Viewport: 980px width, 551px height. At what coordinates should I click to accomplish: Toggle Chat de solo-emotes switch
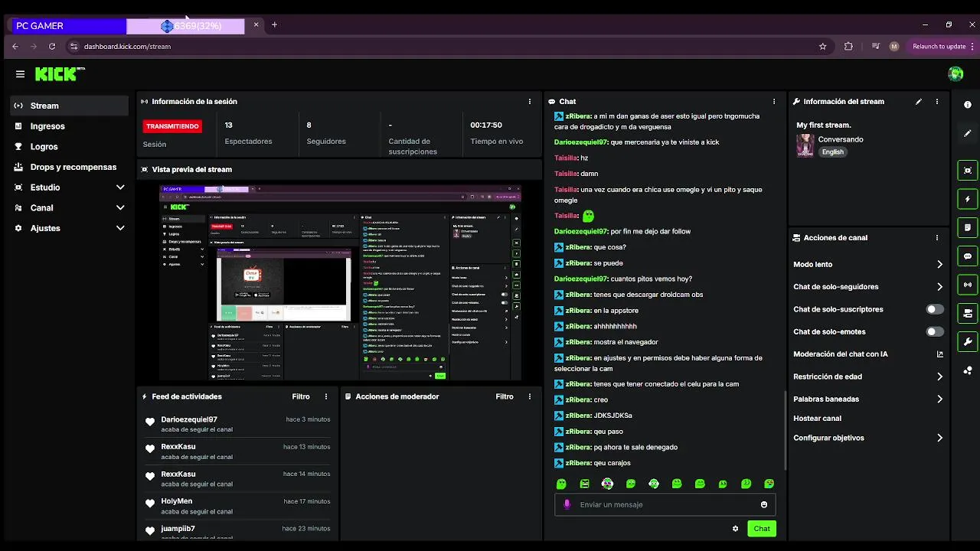click(935, 332)
